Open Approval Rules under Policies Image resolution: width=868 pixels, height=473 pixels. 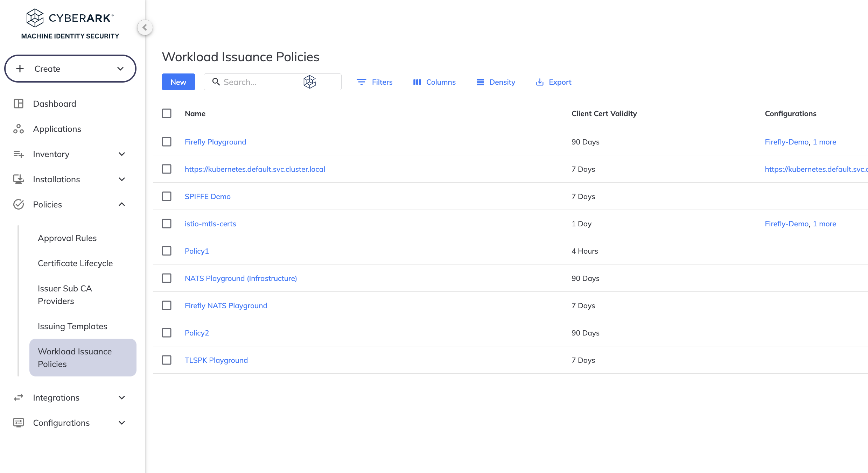coord(67,238)
